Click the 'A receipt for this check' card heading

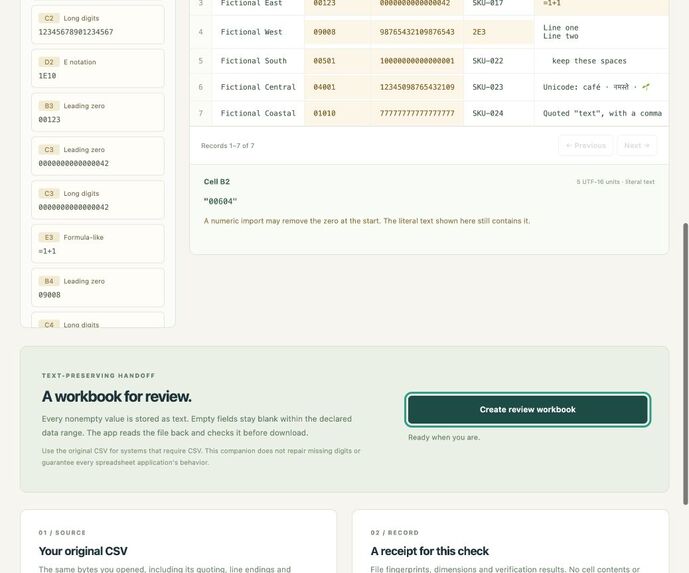430,551
